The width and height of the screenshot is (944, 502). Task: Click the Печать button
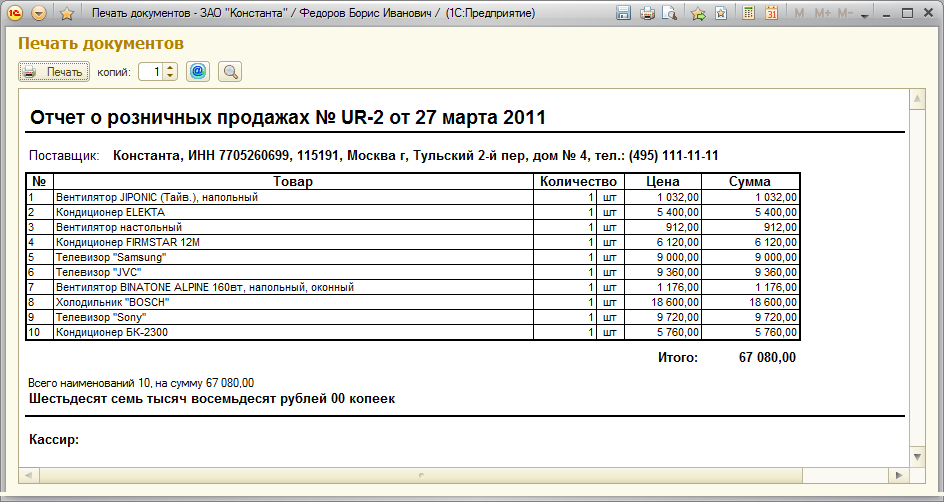point(54,72)
